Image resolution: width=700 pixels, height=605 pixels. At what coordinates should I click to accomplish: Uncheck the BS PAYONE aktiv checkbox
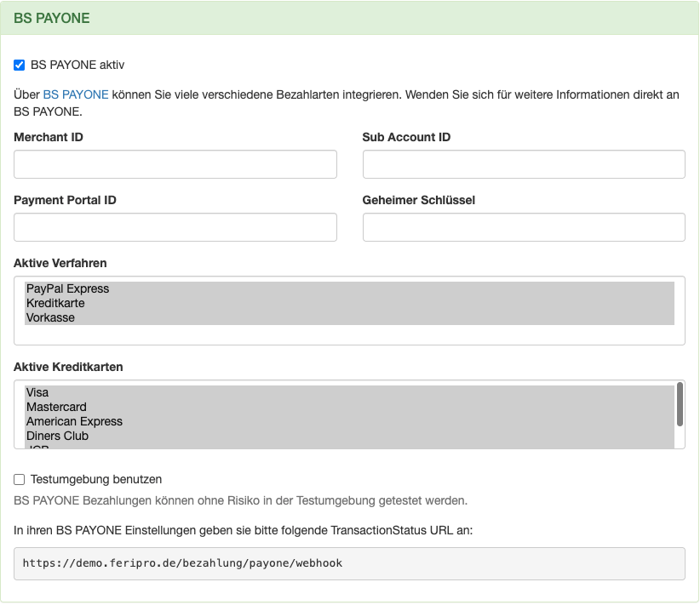(20, 66)
